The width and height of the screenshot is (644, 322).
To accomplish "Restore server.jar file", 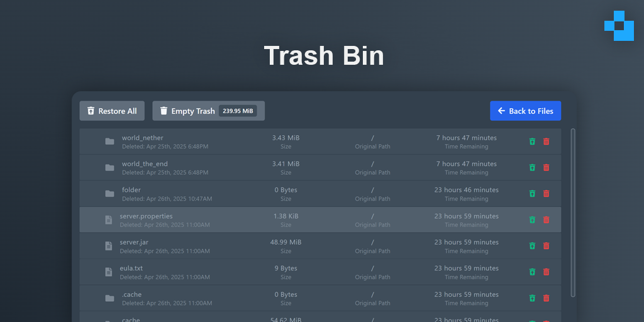I will (532, 246).
